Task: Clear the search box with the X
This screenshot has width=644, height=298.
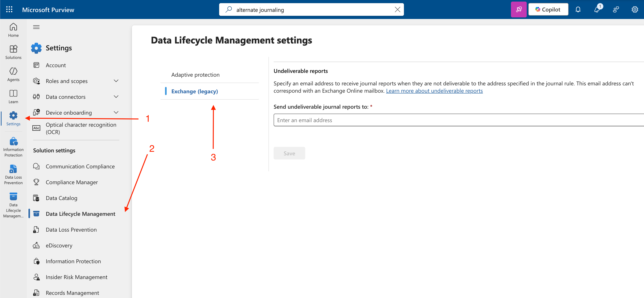Action: pos(397,9)
